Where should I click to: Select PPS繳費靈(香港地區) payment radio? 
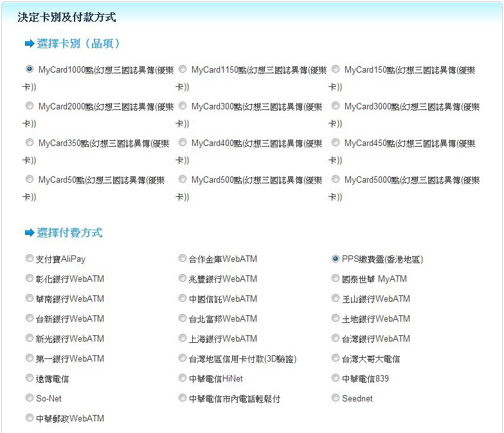click(336, 259)
